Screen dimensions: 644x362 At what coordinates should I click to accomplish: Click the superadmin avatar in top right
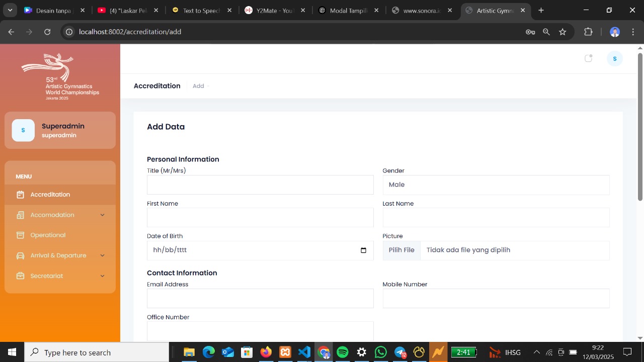614,59
